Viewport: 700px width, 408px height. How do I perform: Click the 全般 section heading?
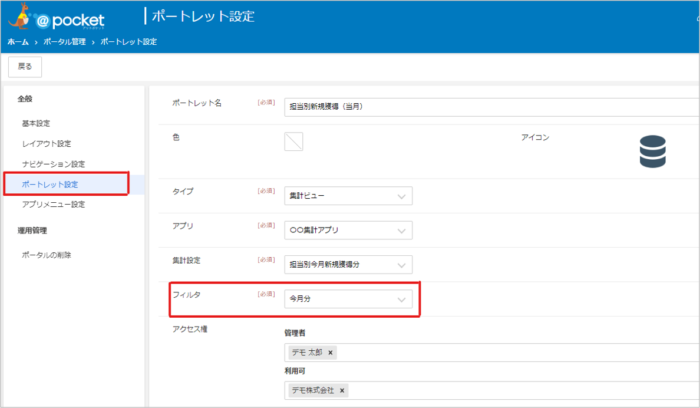[25, 99]
